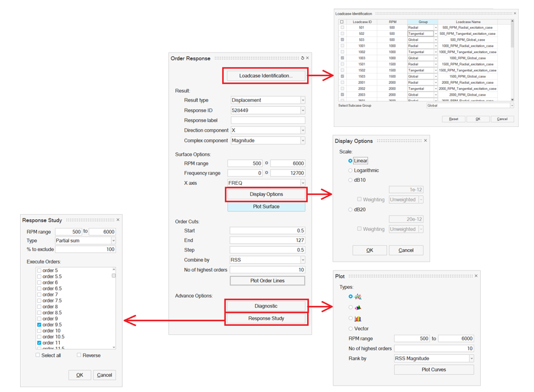Click the Response label input field
534x392 pixels.
point(268,120)
